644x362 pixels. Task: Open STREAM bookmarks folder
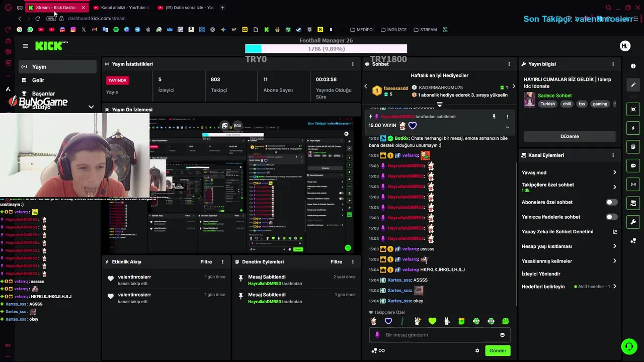(x=425, y=30)
